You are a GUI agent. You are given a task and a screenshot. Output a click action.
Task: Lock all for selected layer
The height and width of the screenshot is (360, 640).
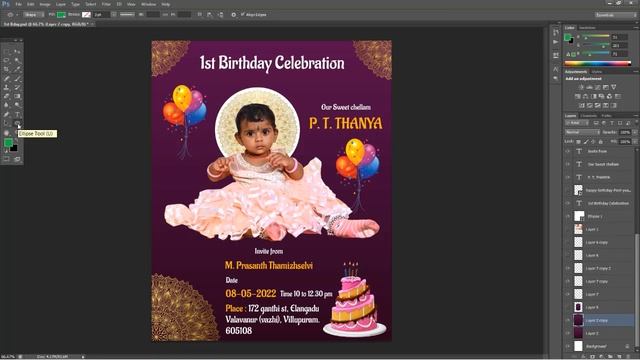tap(600, 142)
